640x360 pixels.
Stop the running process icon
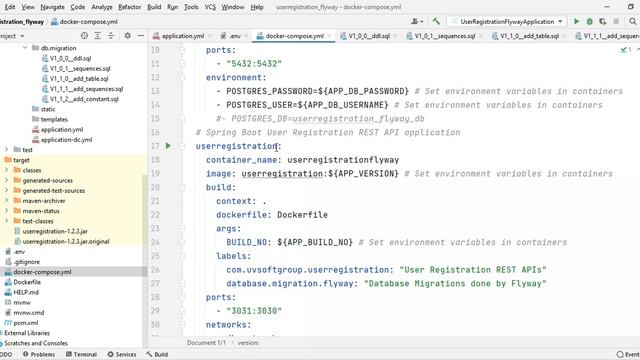616,21
